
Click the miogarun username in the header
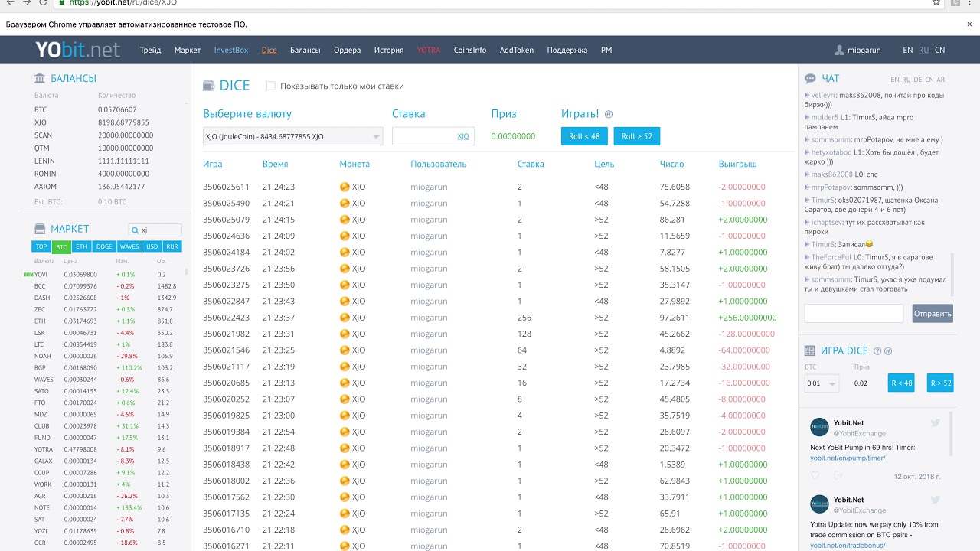click(x=864, y=51)
